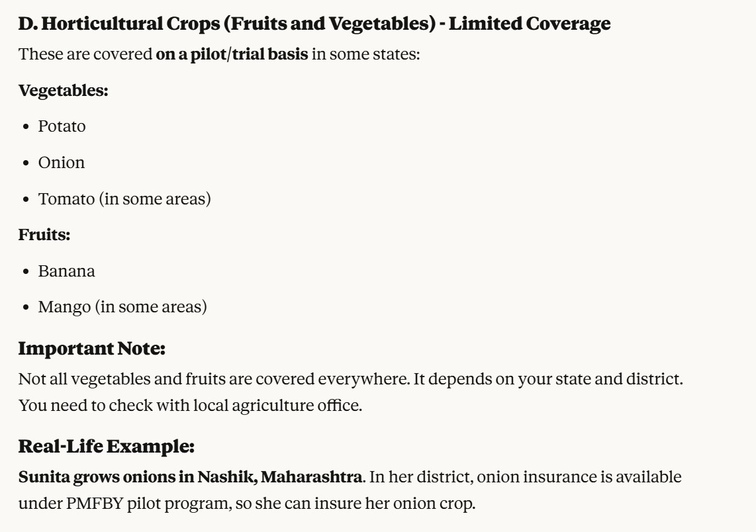
Task: Click the Banana list item
Action: click(x=66, y=271)
